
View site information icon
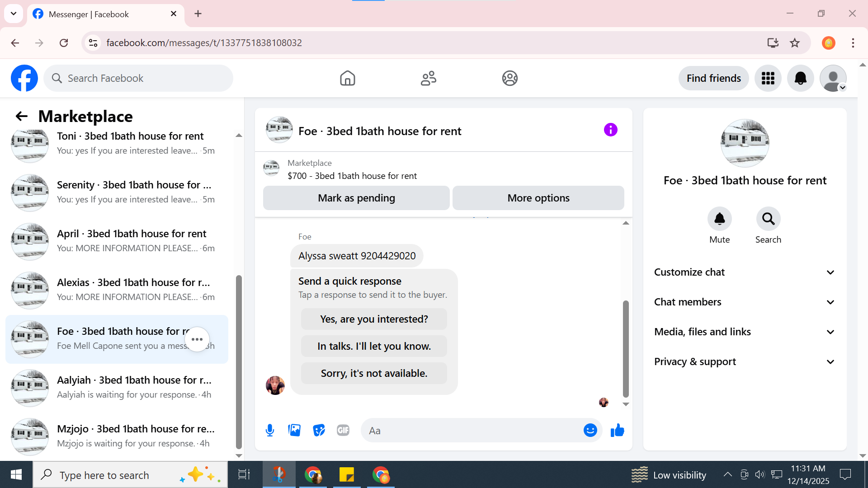pos(93,43)
